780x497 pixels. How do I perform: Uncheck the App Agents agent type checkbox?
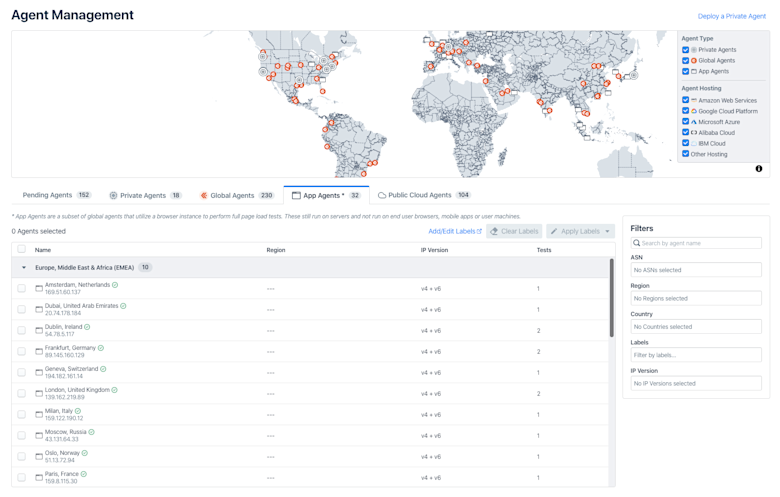[685, 72]
